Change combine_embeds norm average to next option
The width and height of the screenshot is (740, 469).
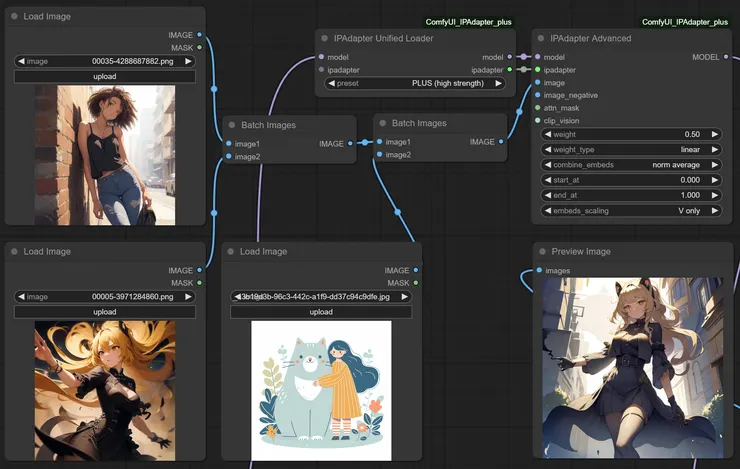click(x=715, y=165)
